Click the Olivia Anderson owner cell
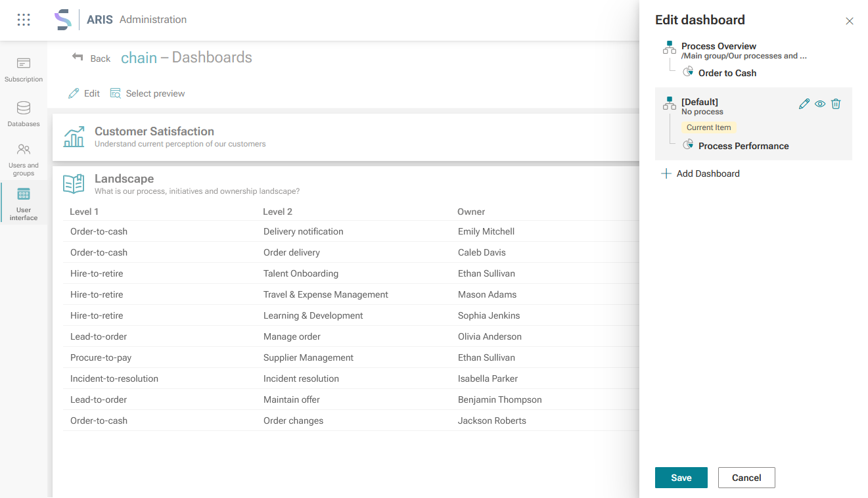Image resolution: width=868 pixels, height=498 pixels. 490,336
